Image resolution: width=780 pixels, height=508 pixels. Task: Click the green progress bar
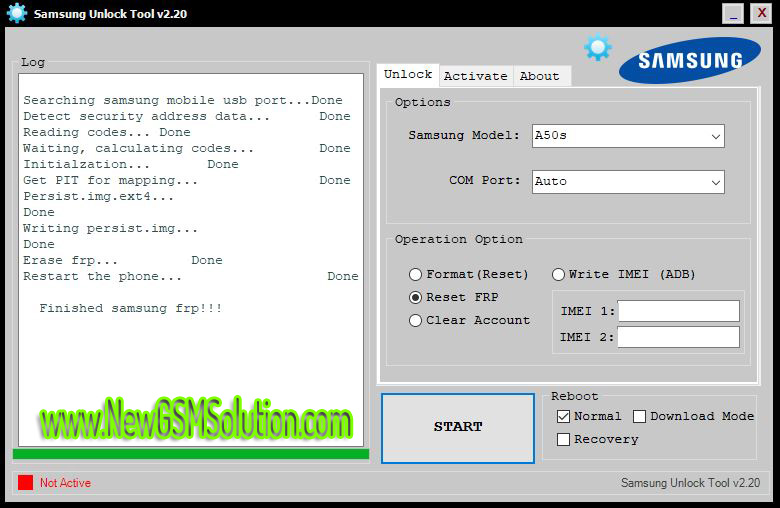[x=191, y=454]
